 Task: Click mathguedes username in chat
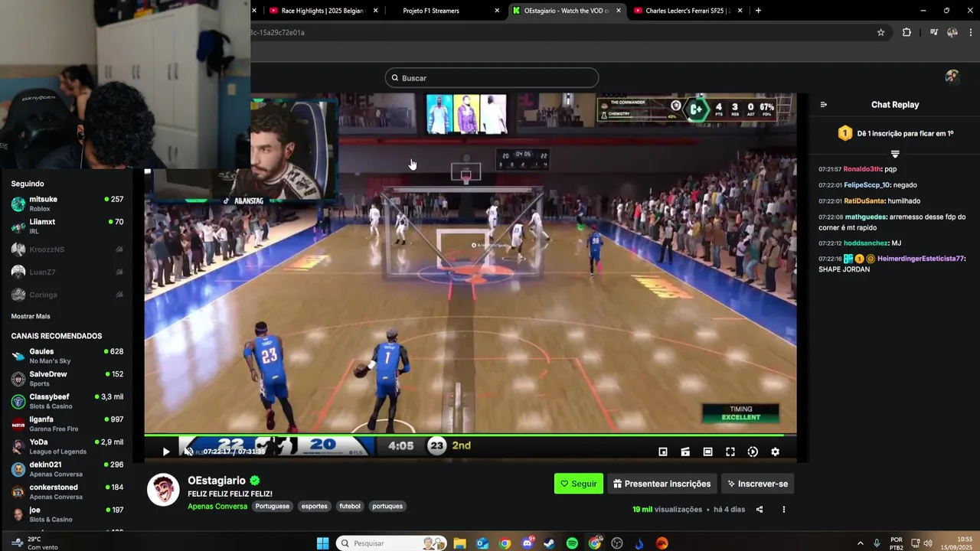point(866,217)
